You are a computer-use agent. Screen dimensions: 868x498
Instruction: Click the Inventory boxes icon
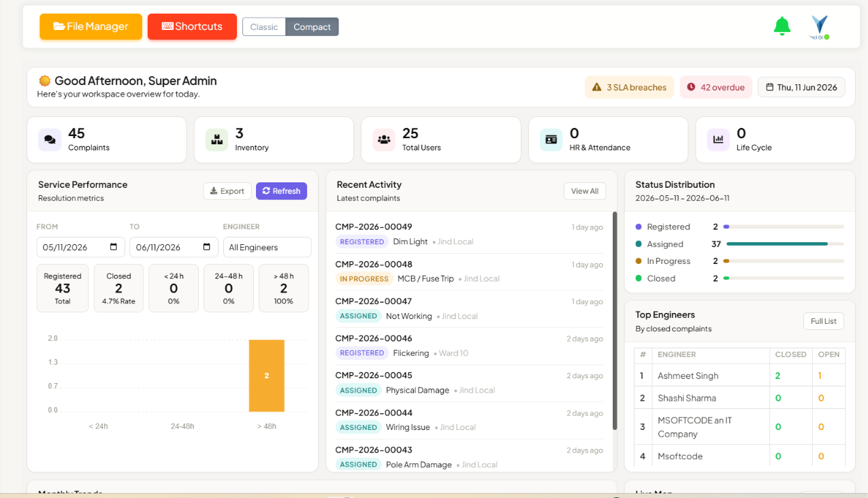click(x=217, y=139)
